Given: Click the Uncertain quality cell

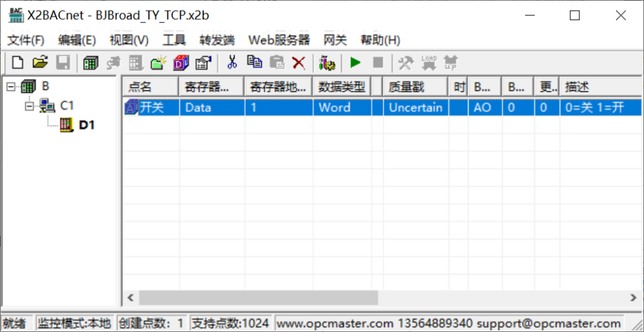Looking at the screenshot, I should (415, 108).
